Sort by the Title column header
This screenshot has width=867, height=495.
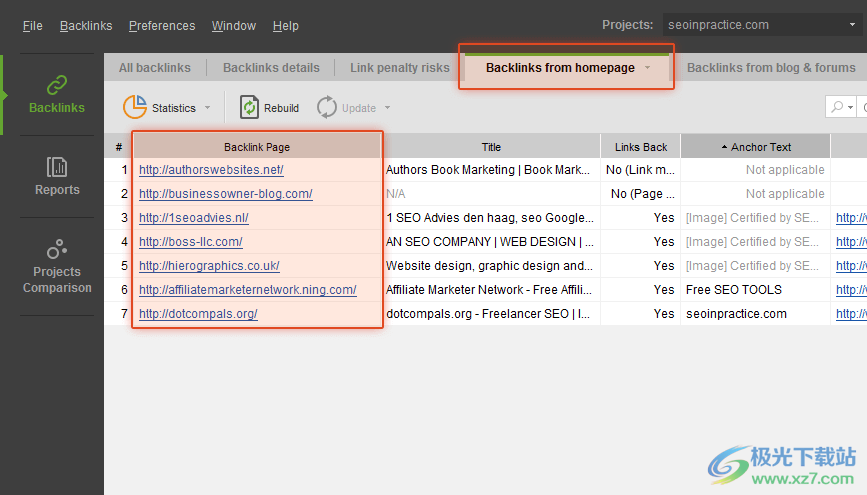coord(491,147)
